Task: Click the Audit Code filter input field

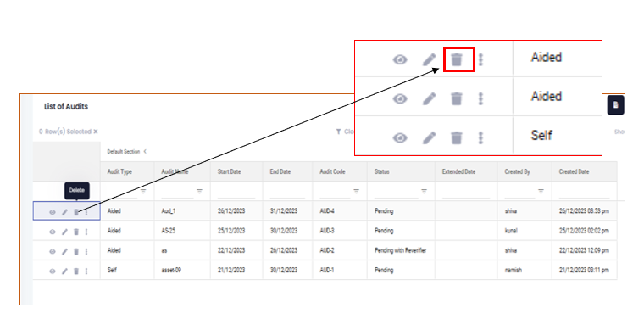Action: [335, 192]
